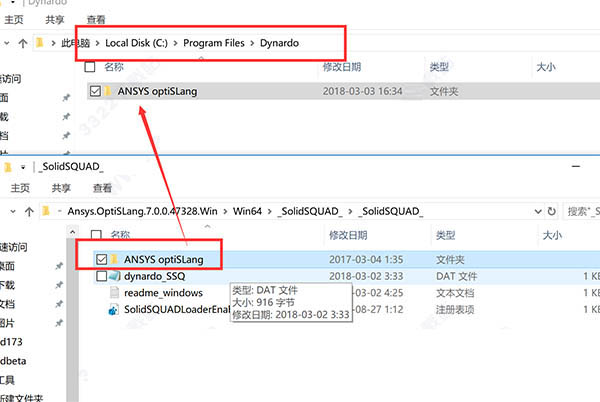Image resolution: width=600 pixels, height=402 pixels.
Task: Open the 主页 tab in _SolidSQUAD_ window
Action: (x=20, y=188)
